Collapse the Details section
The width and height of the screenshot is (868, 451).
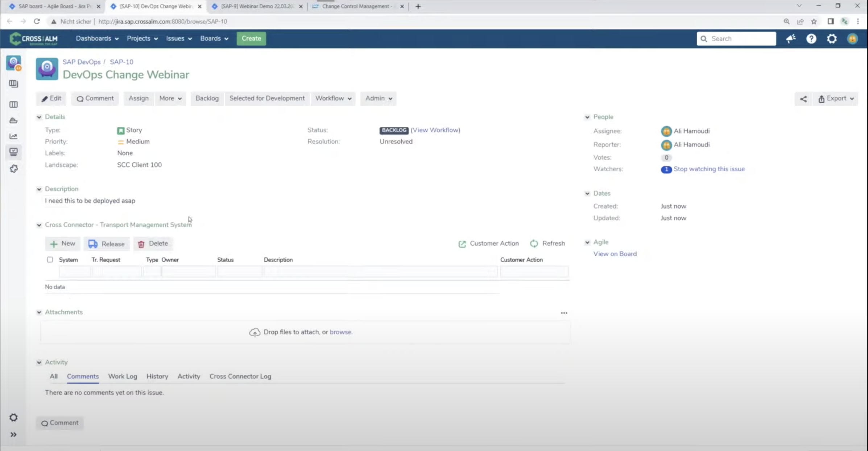pyautogui.click(x=39, y=117)
